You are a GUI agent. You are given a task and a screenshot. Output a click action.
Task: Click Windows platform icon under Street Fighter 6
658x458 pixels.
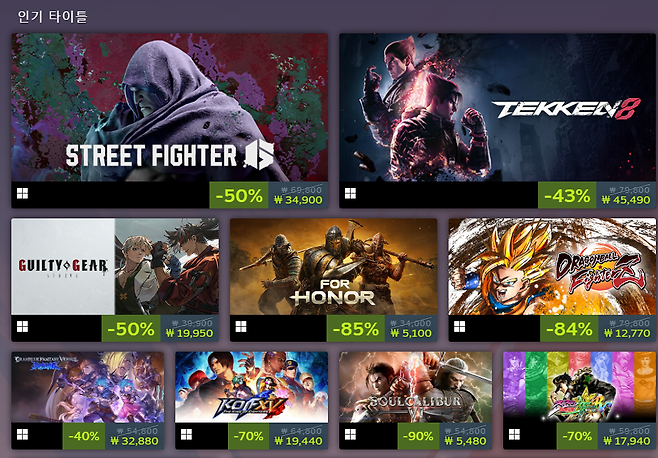22,194
